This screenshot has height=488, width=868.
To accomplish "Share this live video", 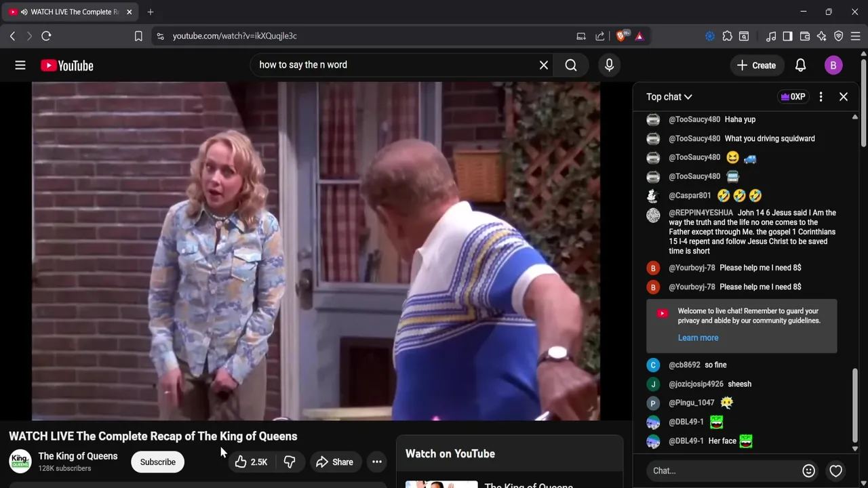I will [x=334, y=462].
